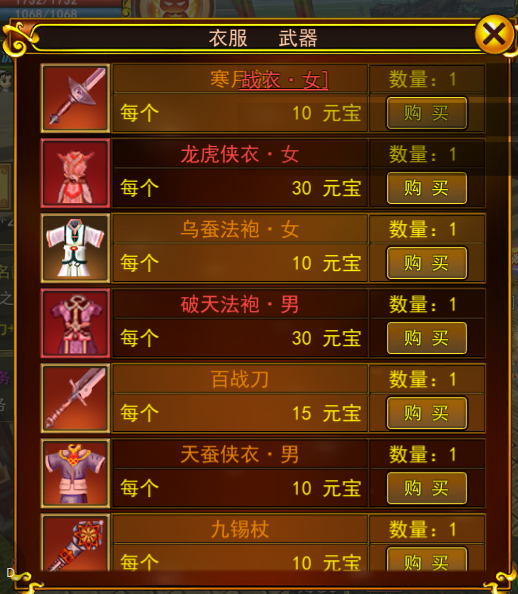The image size is (518, 594).
Task: Select the white 乌蚕法袍·女 robe icon
Action: click(x=75, y=248)
